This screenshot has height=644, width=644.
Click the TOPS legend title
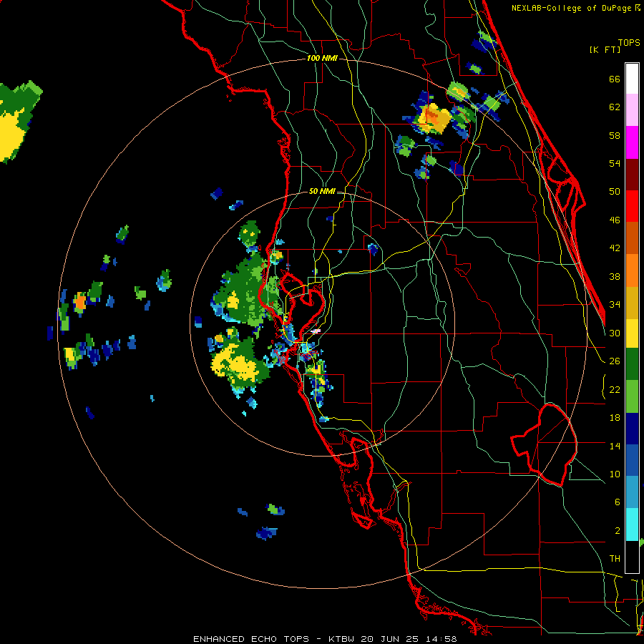[629, 43]
